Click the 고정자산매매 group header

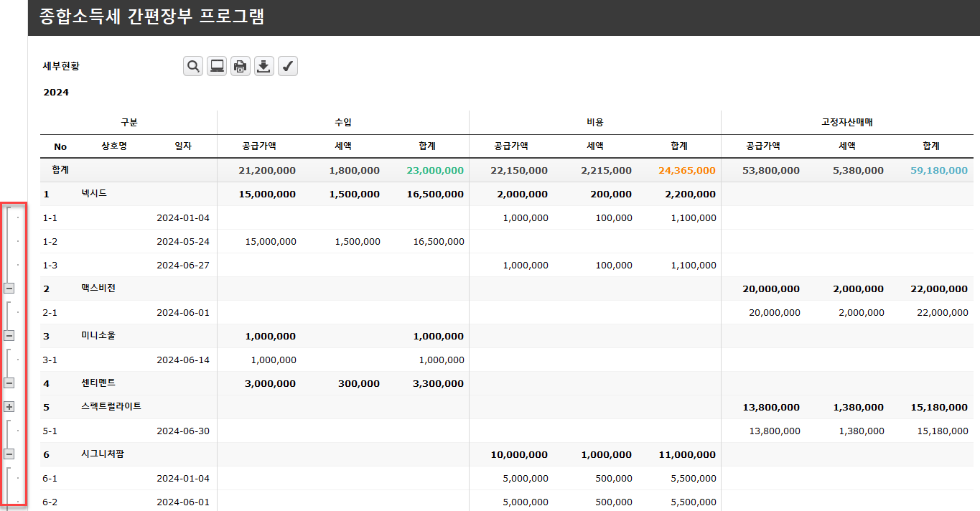847,122
